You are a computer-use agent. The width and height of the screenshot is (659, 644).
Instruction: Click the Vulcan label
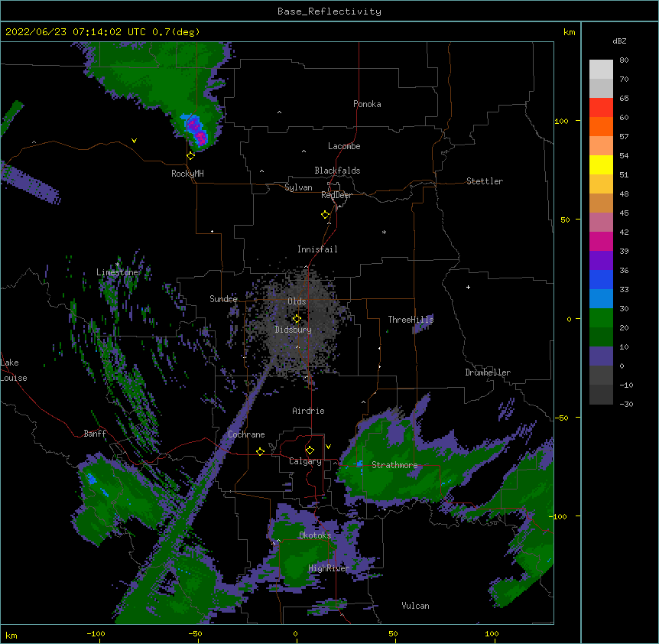(x=415, y=606)
